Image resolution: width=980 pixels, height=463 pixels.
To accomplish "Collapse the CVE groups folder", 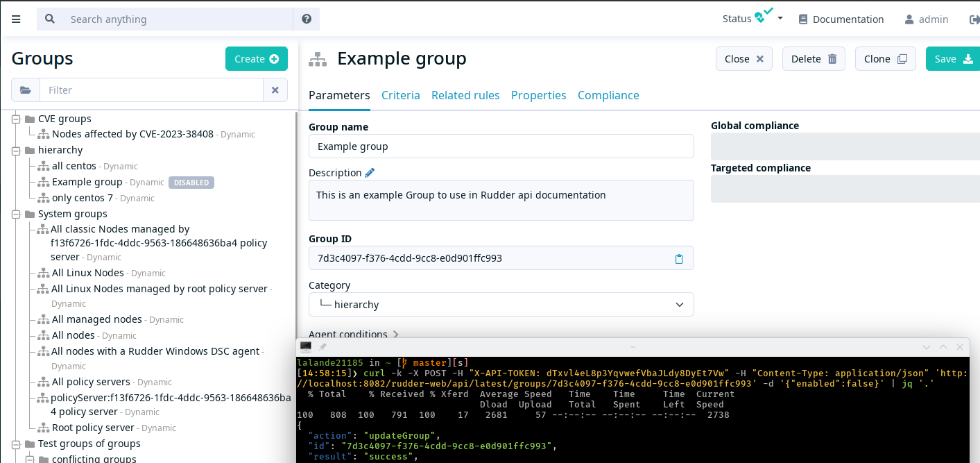I will tap(16, 119).
